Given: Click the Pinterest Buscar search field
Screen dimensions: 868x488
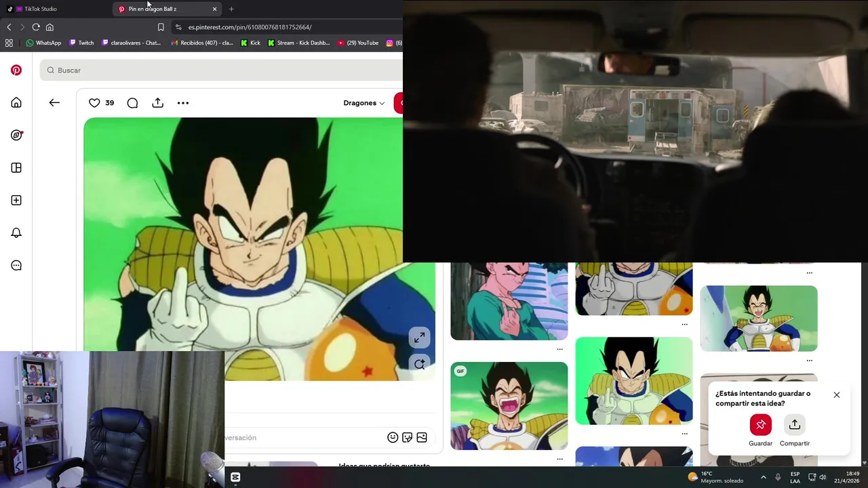Looking at the screenshot, I should click(221, 70).
